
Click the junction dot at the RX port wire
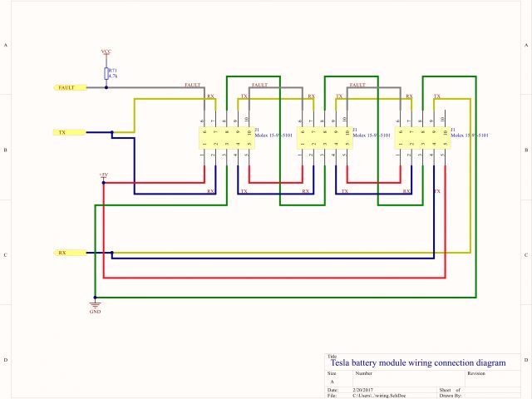pos(112,252)
